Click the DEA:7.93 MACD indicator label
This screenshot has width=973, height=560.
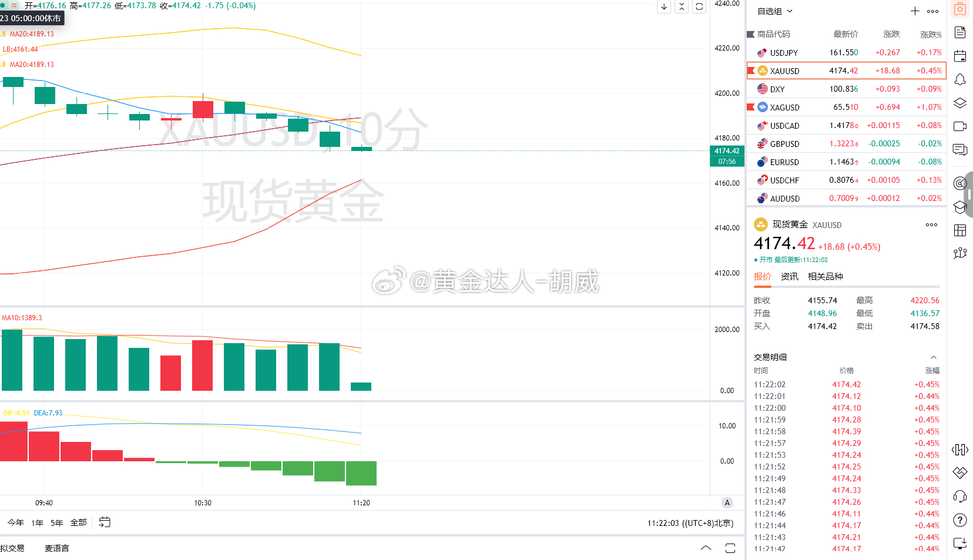(48, 413)
